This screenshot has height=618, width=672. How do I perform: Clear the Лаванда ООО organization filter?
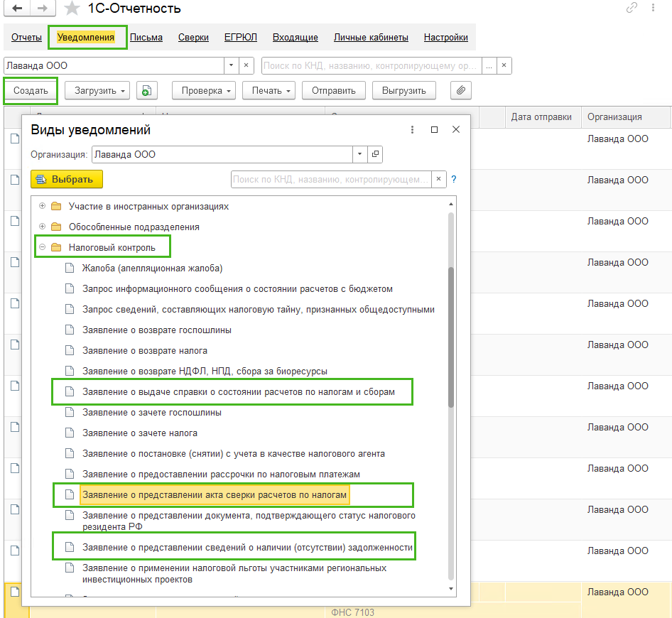(x=246, y=65)
